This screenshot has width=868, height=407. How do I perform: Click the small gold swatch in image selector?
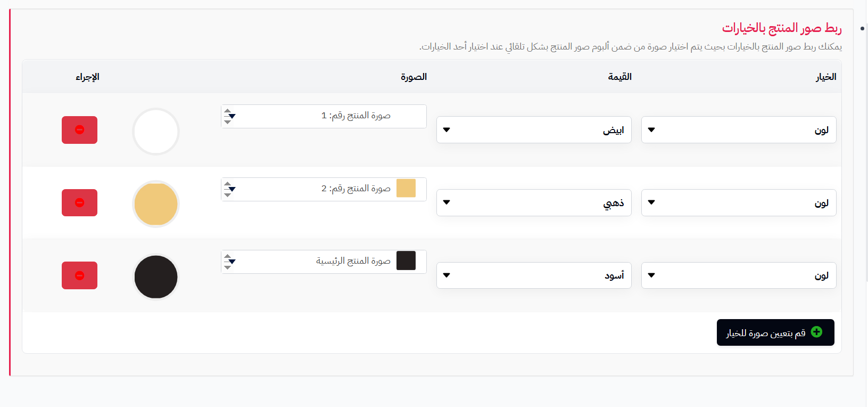406,188
